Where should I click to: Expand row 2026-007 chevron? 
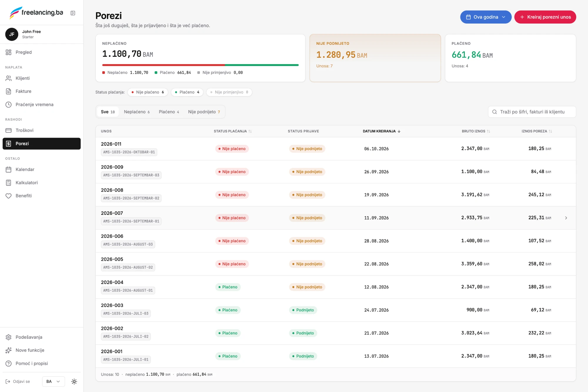566,218
